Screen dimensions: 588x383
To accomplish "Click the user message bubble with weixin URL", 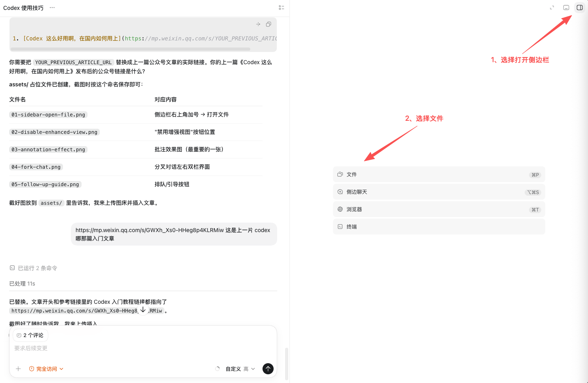I will [174, 234].
